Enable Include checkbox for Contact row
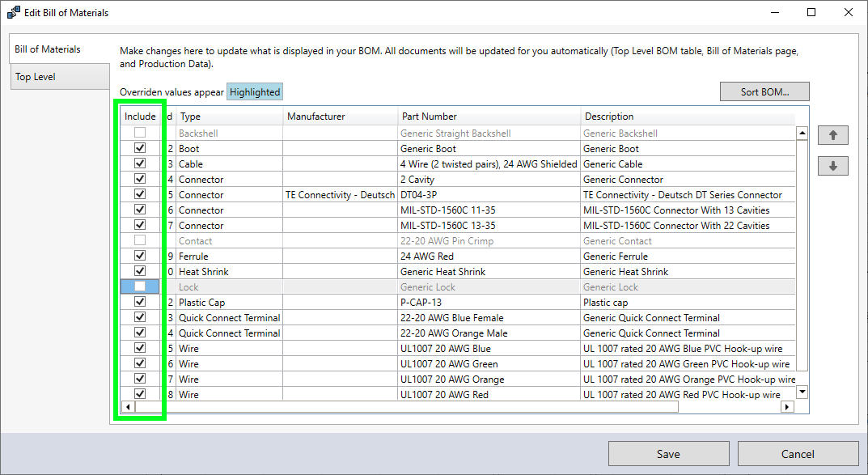 (x=140, y=240)
